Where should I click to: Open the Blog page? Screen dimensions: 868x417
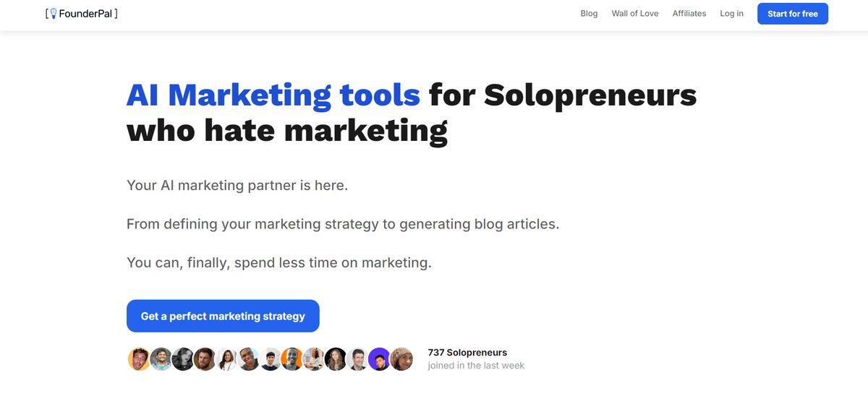coord(588,12)
